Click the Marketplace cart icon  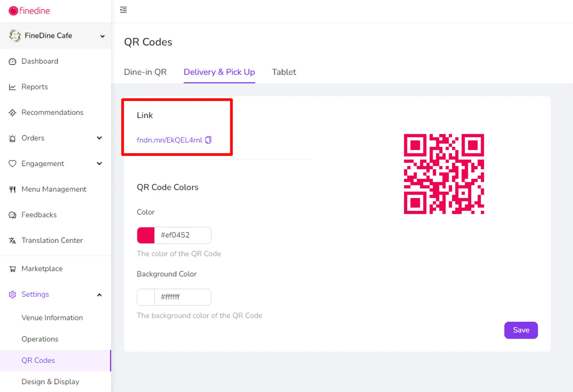tap(12, 269)
